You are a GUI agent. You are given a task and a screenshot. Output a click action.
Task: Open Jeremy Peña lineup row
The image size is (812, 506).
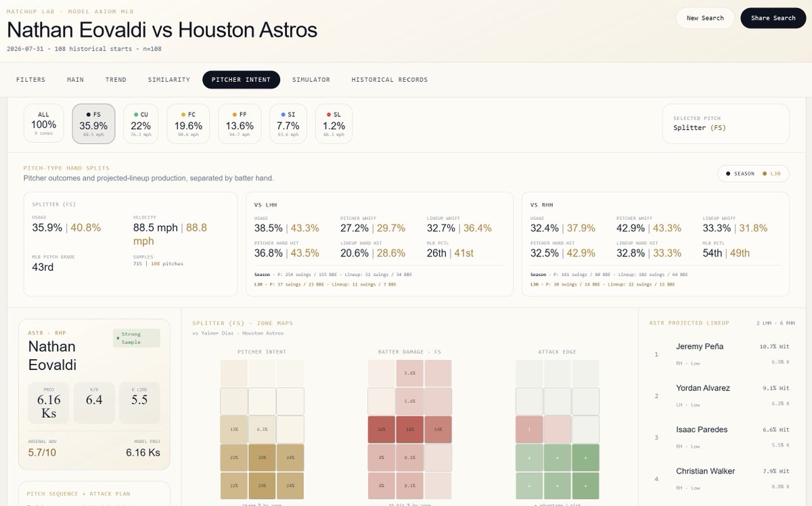click(721, 354)
